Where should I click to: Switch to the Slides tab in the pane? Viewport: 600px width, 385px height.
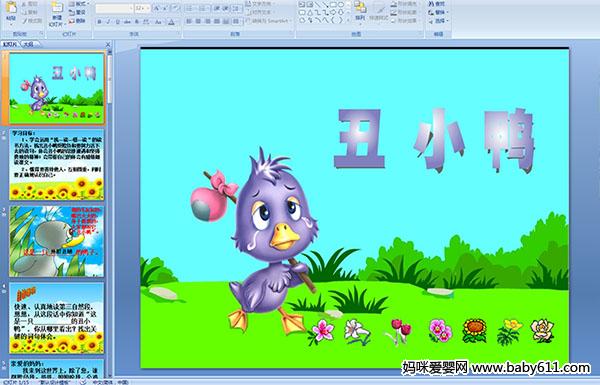(x=10, y=44)
